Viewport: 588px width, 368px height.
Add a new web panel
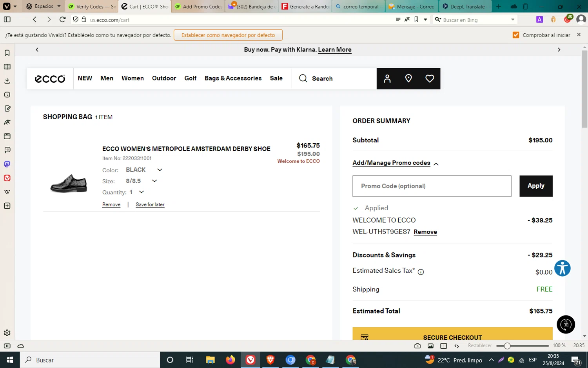click(7, 206)
